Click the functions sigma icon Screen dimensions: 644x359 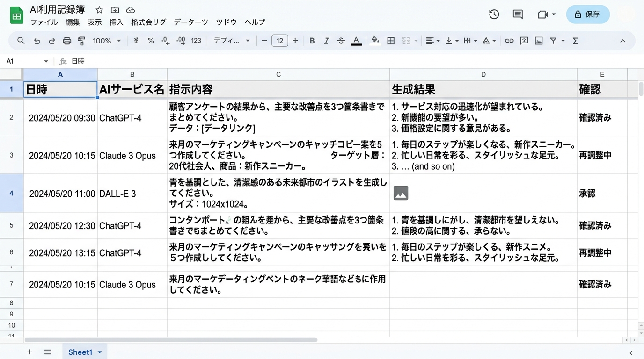click(575, 41)
